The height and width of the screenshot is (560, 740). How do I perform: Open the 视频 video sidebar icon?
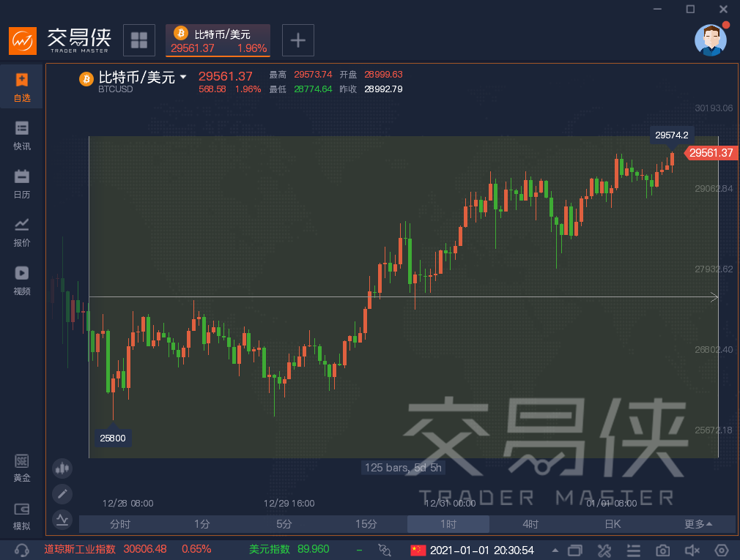pos(22,281)
